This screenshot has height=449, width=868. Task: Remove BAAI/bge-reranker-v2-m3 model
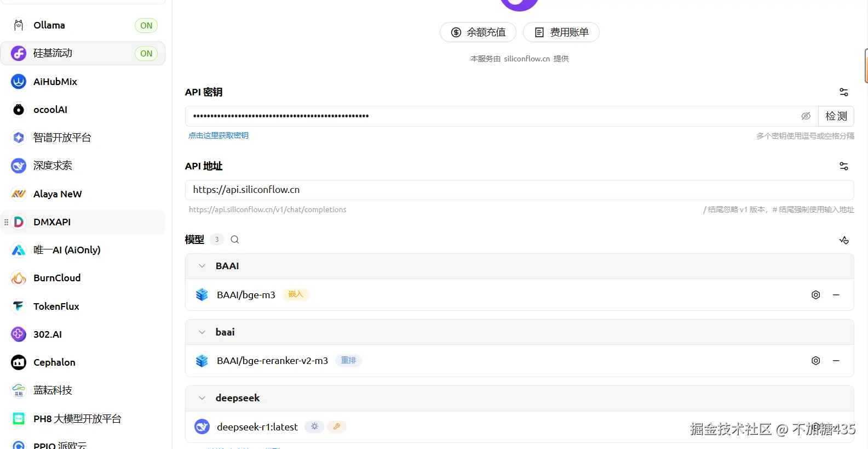(836, 361)
